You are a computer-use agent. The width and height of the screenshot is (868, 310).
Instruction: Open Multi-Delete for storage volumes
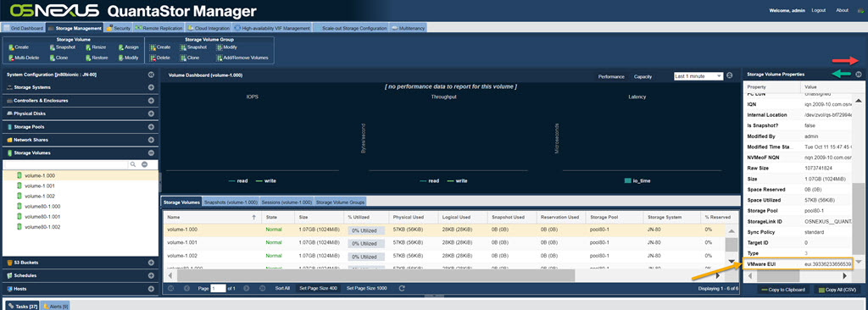(24, 58)
